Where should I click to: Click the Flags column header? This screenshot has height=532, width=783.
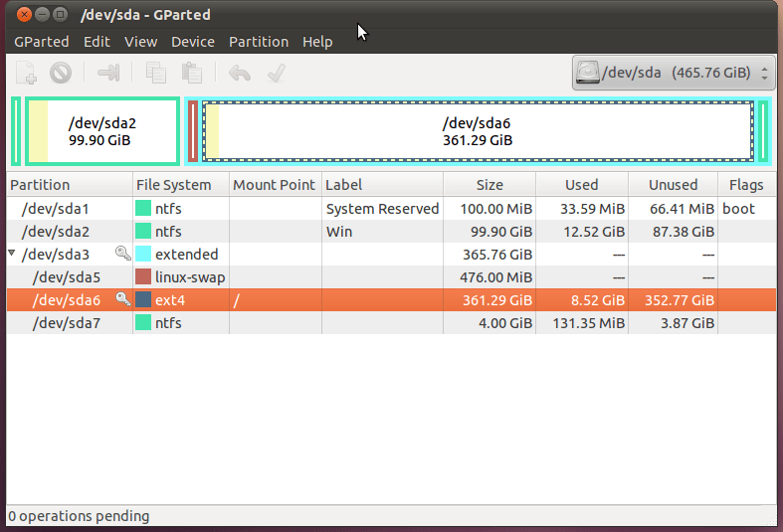click(746, 185)
